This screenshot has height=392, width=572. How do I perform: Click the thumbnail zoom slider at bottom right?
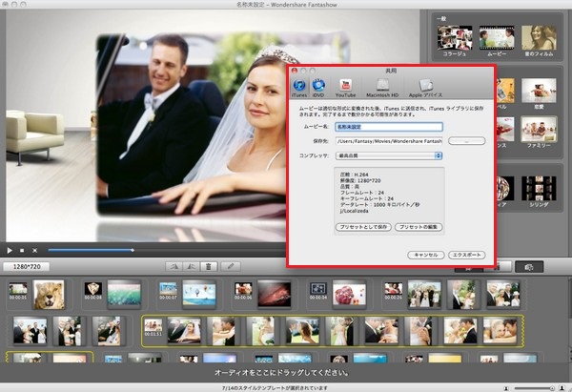[535, 388]
